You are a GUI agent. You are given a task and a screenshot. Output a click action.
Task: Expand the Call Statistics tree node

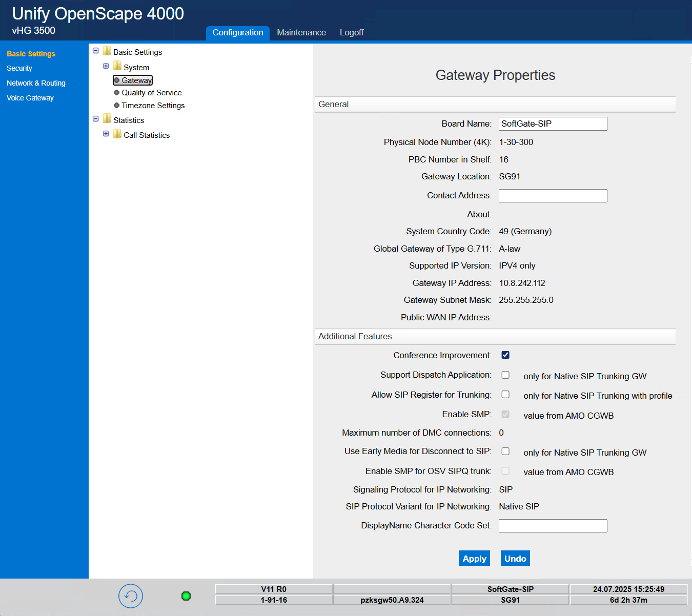point(106,134)
